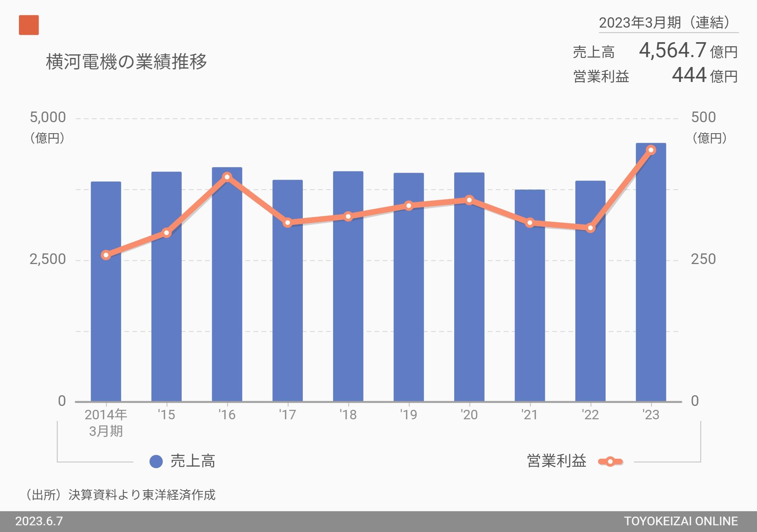Click the 444 operating profit figure
The image size is (757, 532).
click(x=689, y=75)
